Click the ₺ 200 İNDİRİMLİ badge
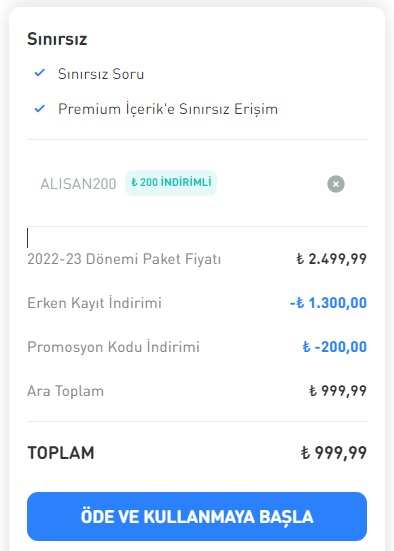 [x=171, y=183]
